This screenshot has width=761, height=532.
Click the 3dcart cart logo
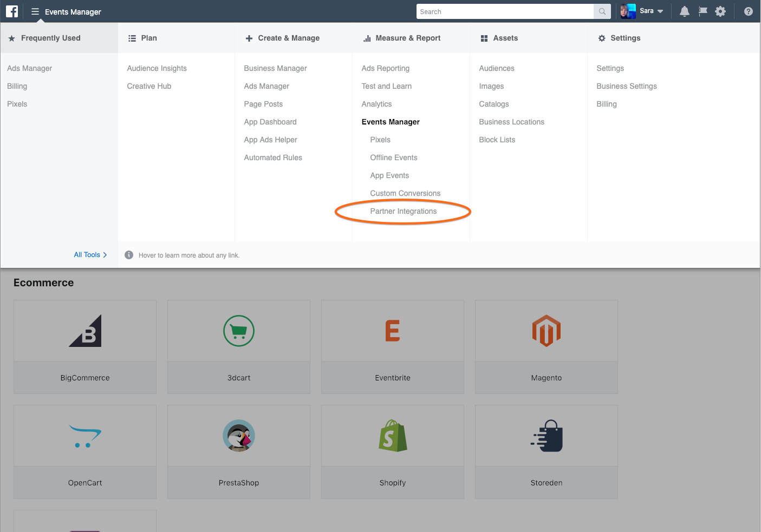(239, 331)
